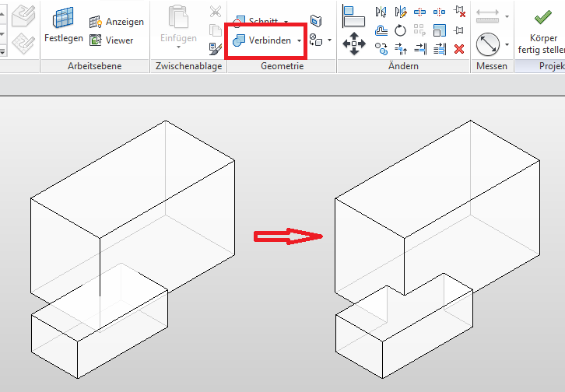Choose the Mirror pick axis tool
Viewport: 565px width, 392px height.
tap(381, 12)
